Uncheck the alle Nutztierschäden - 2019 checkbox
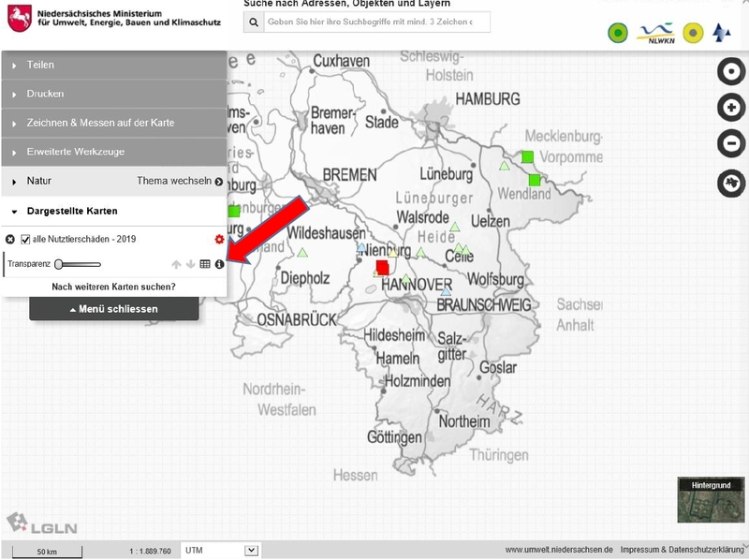Viewport: 749px width, 560px height. click(x=26, y=240)
